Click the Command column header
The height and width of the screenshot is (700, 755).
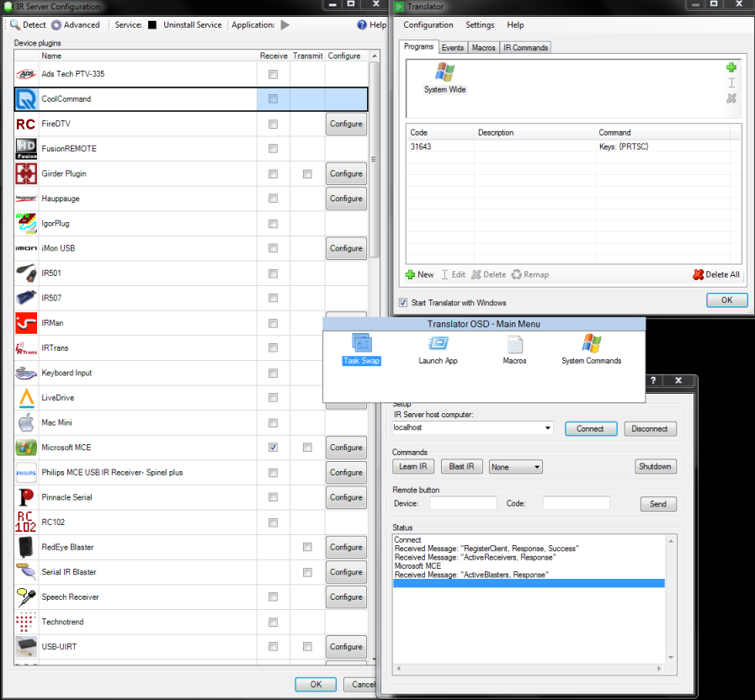pyautogui.click(x=662, y=132)
